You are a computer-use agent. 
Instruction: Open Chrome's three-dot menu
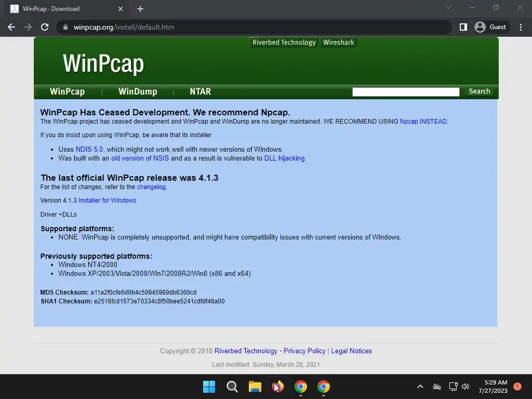coord(521,27)
